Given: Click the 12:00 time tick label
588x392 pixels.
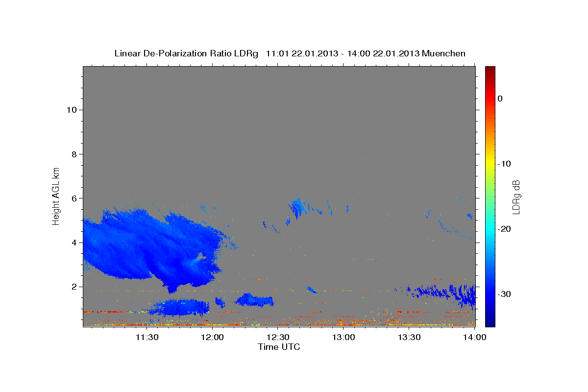Looking at the screenshot, I should click(x=213, y=337).
